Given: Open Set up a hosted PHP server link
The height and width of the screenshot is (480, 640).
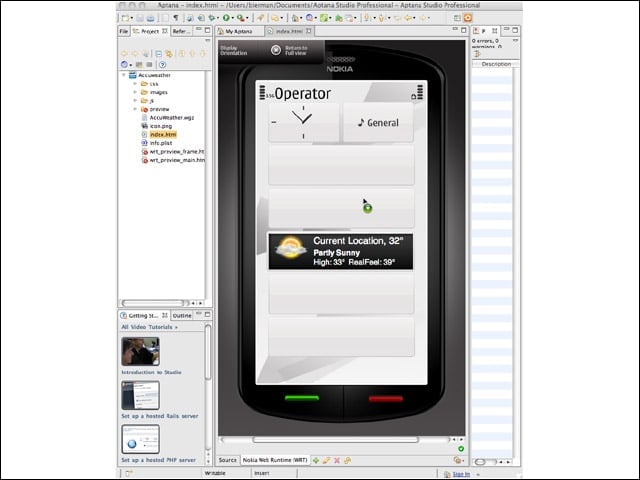Looking at the screenshot, I should (x=158, y=460).
